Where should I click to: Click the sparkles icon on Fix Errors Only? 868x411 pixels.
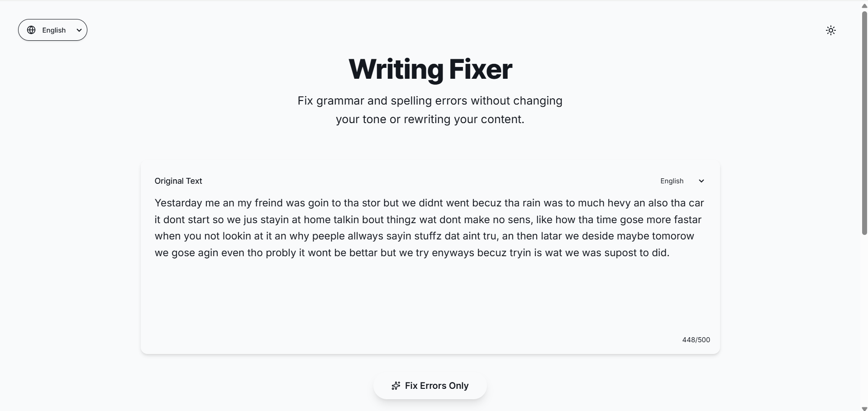396,386
